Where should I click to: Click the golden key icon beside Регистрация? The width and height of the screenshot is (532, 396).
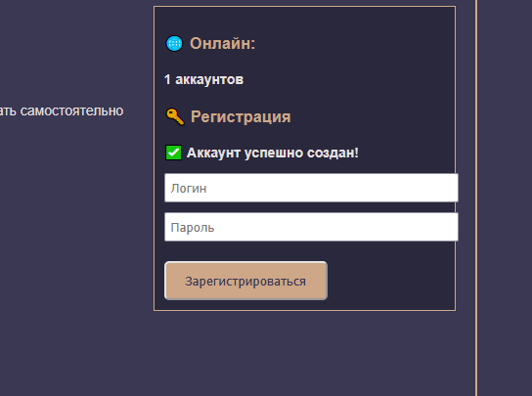(x=175, y=116)
